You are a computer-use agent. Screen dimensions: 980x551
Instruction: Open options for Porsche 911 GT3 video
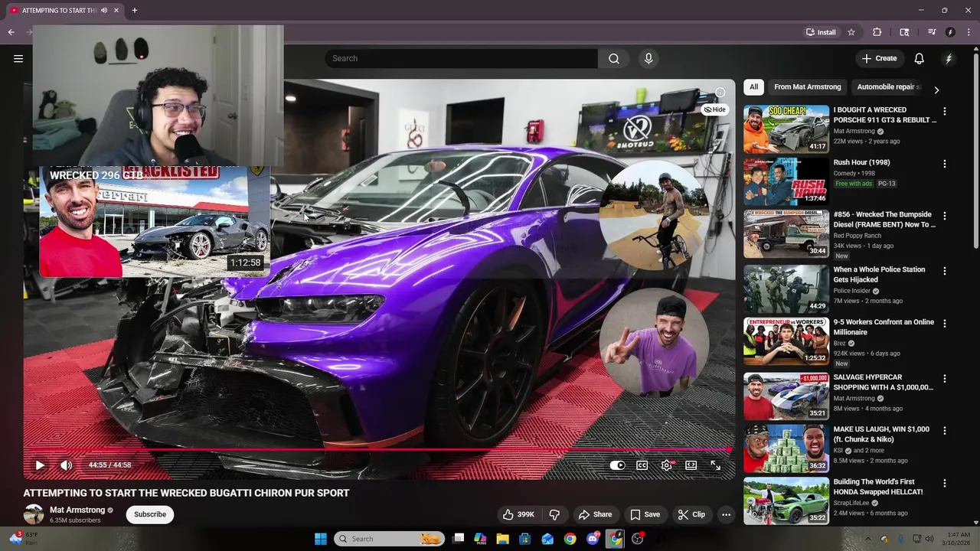click(944, 111)
